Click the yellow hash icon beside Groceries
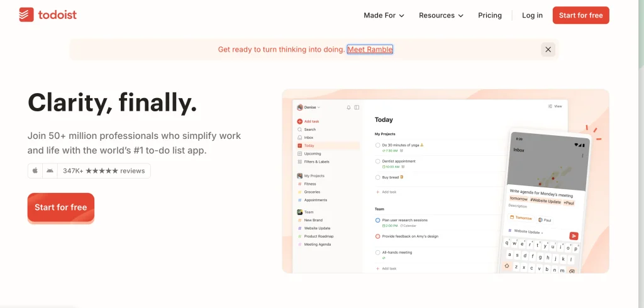Screen dimensions: 644x308 [300, 192]
